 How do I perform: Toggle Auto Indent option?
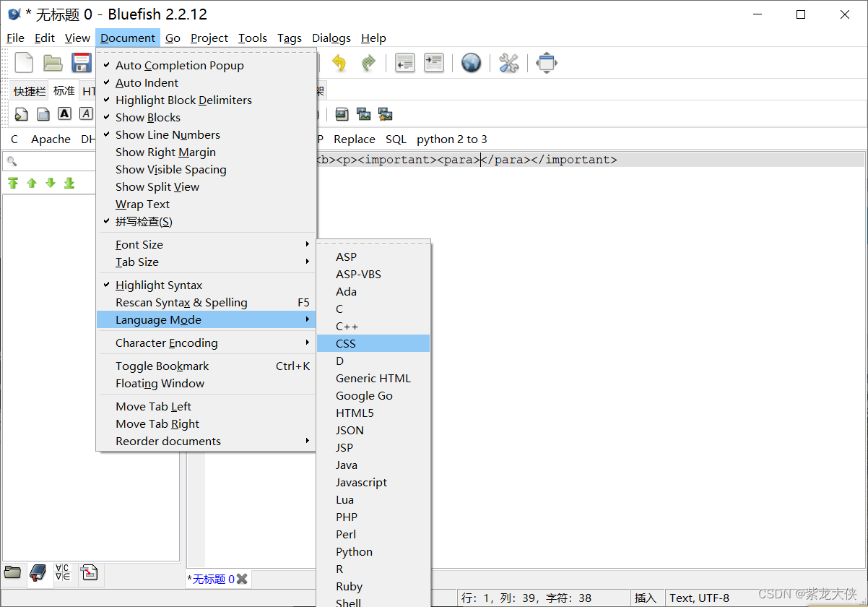tap(206, 82)
